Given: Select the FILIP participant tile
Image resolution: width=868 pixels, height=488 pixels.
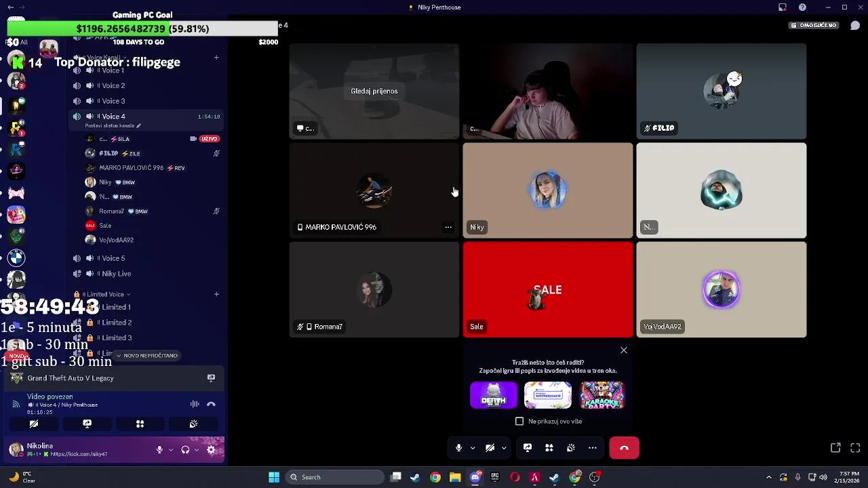Looking at the screenshot, I should pos(722,91).
